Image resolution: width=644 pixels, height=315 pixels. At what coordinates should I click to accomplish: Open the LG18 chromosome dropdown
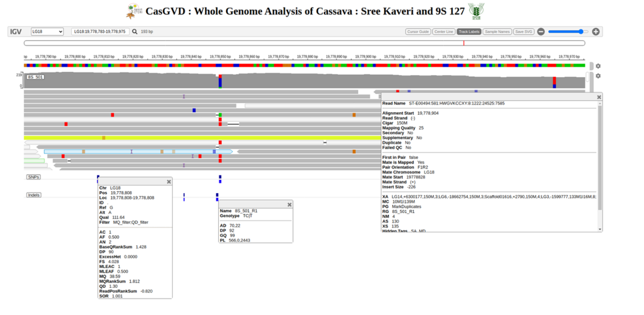pos(47,32)
